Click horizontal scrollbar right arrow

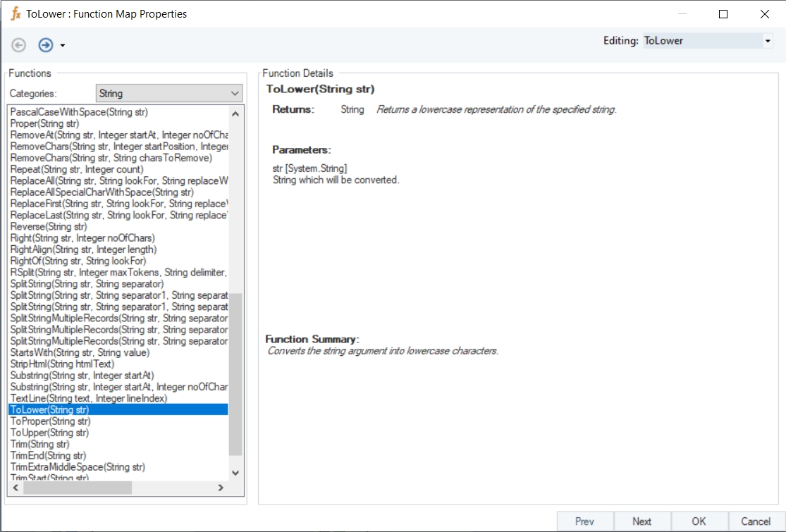click(221, 488)
